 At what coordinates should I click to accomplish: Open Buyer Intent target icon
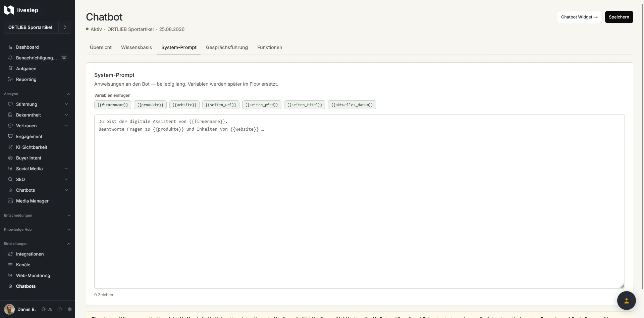point(10,158)
